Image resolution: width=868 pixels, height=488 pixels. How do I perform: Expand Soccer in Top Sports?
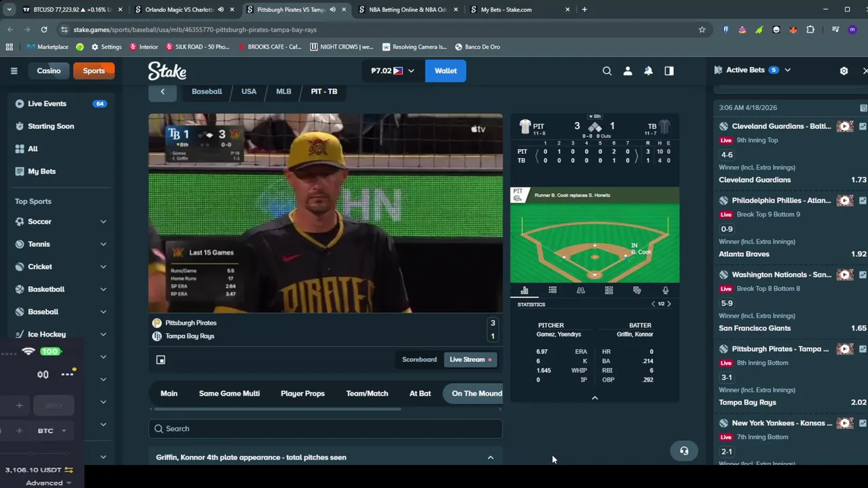click(103, 222)
